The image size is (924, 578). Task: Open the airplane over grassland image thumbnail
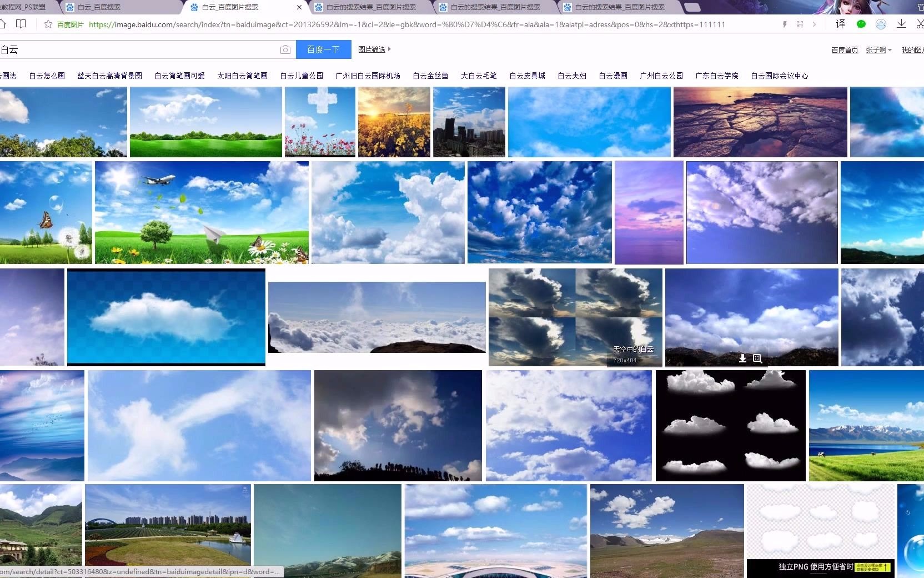[x=202, y=212]
